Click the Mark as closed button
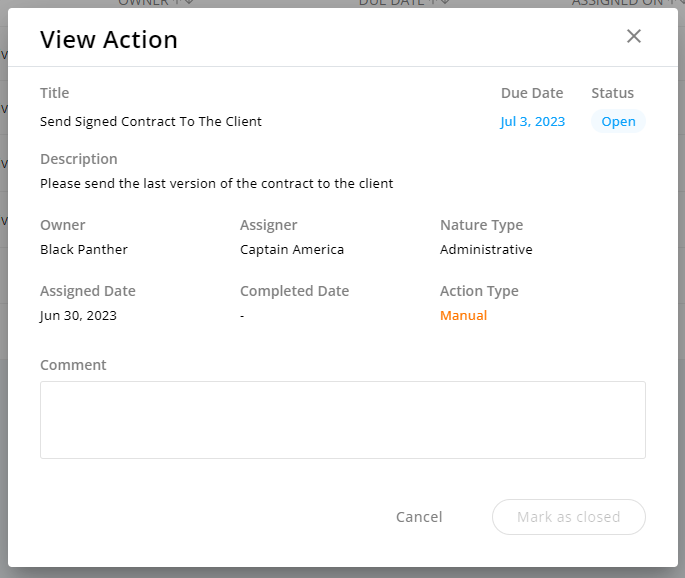Screen dimensions: 685x578 [x=568, y=517]
